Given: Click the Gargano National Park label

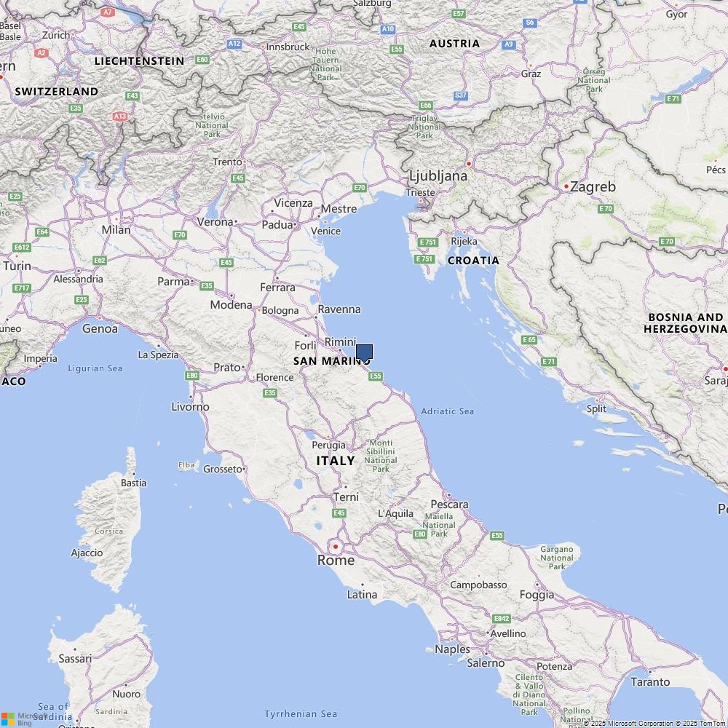Looking at the screenshot, I should point(557,558).
